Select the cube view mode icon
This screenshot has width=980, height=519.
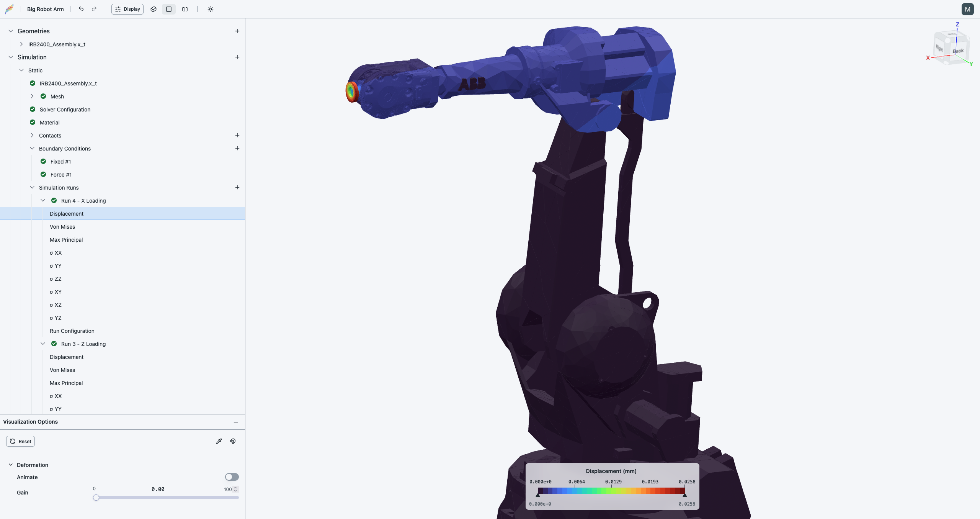[x=153, y=9]
